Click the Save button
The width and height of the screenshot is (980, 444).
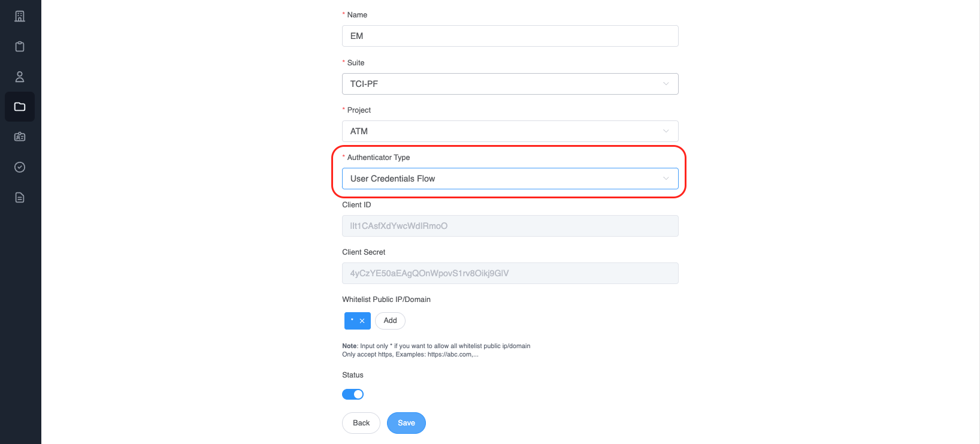click(x=406, y=423)
